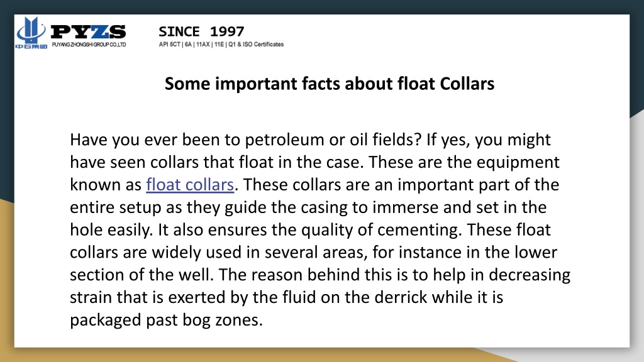Click the blue PYZS emblem logo
This screenshot has height=362, width=644.
(31, 30)
